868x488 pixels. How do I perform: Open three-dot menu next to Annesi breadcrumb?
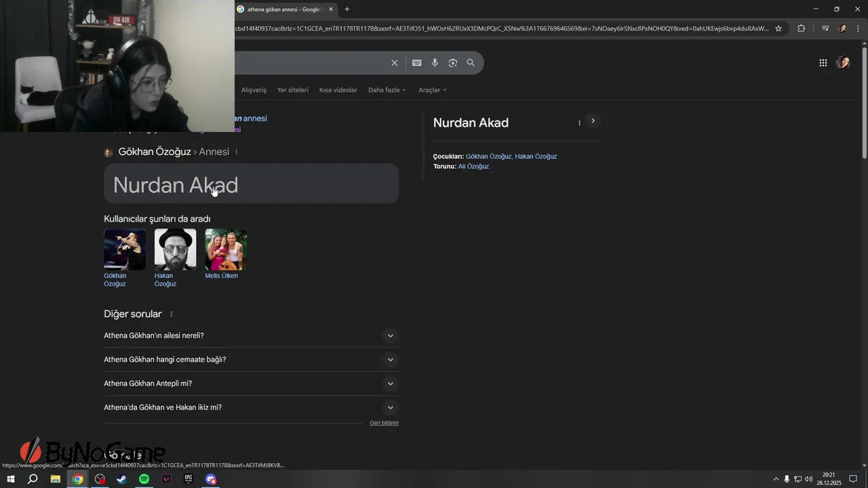[x=236, y=152]
